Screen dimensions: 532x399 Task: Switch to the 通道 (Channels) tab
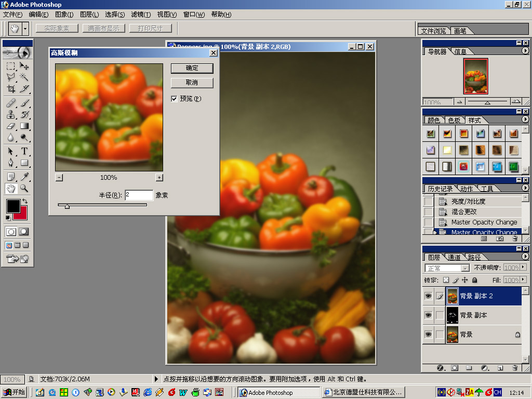[x=454, y=258]
